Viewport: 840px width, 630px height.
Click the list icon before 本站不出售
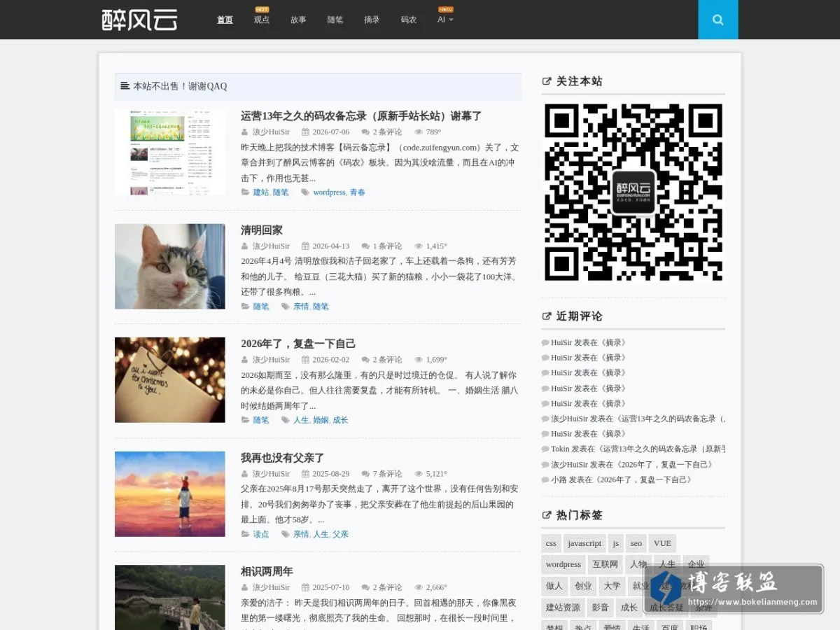(125, 86)
